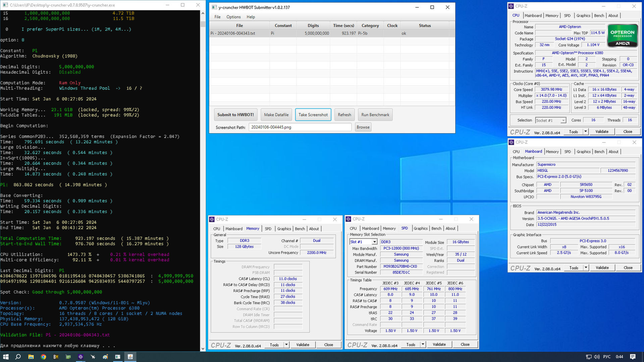Click the РУС language indicator
Image resolution: width=644 pixels, height=362 pixels.
pyautogui.click(x=607, y=357)
